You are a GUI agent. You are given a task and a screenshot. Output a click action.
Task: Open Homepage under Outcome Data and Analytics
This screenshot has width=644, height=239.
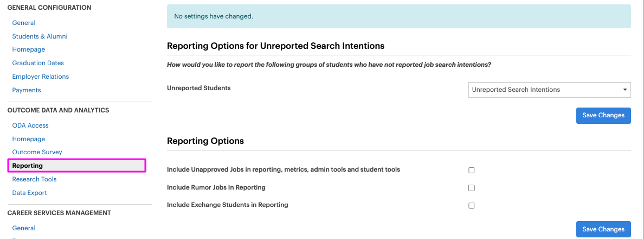tap(29, 139)
